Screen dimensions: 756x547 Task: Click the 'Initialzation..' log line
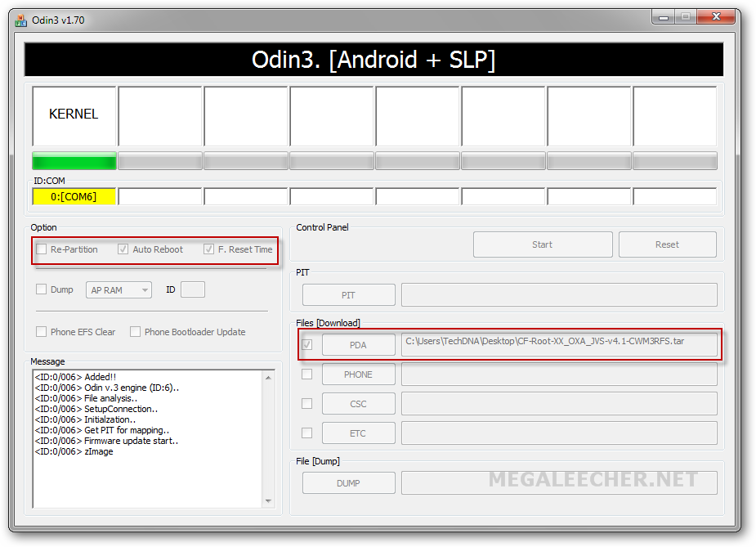coord(85,419)
